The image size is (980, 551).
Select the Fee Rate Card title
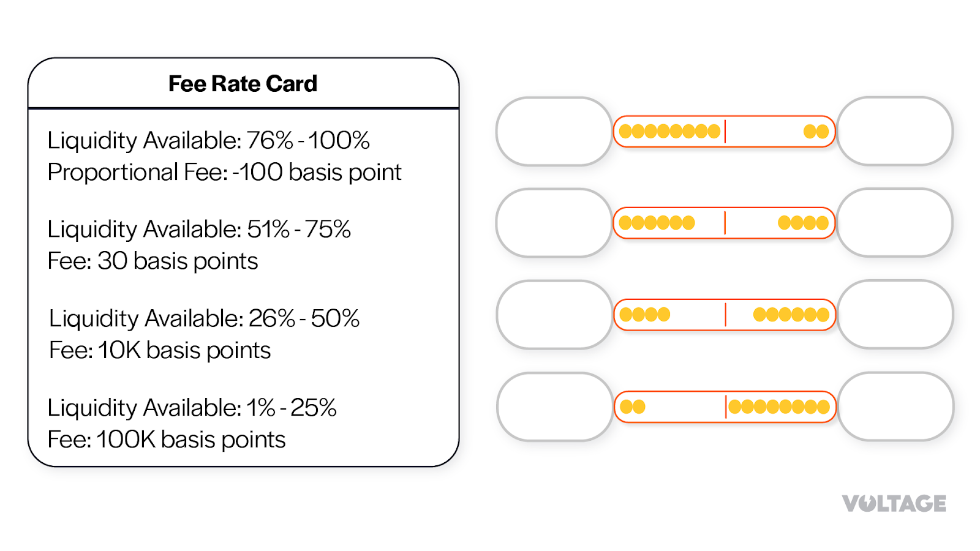click(243, 84)
